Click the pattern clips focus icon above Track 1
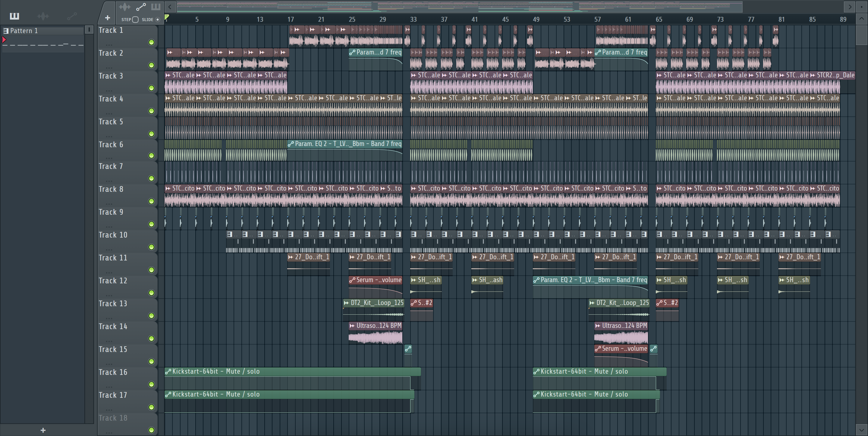Image resolution: width=868 pixels, height=436 pixels. tap(156, 7)
